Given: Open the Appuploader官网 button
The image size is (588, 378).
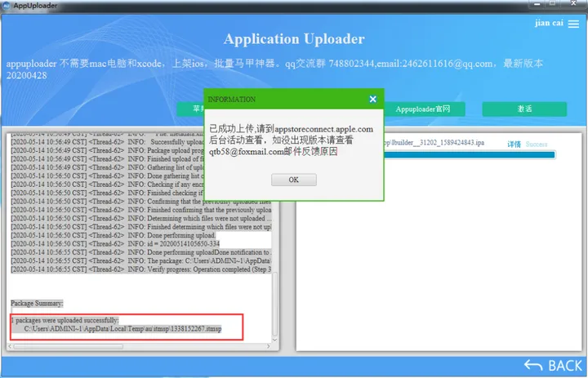Looking at the screenshot, I should [422, 109].
